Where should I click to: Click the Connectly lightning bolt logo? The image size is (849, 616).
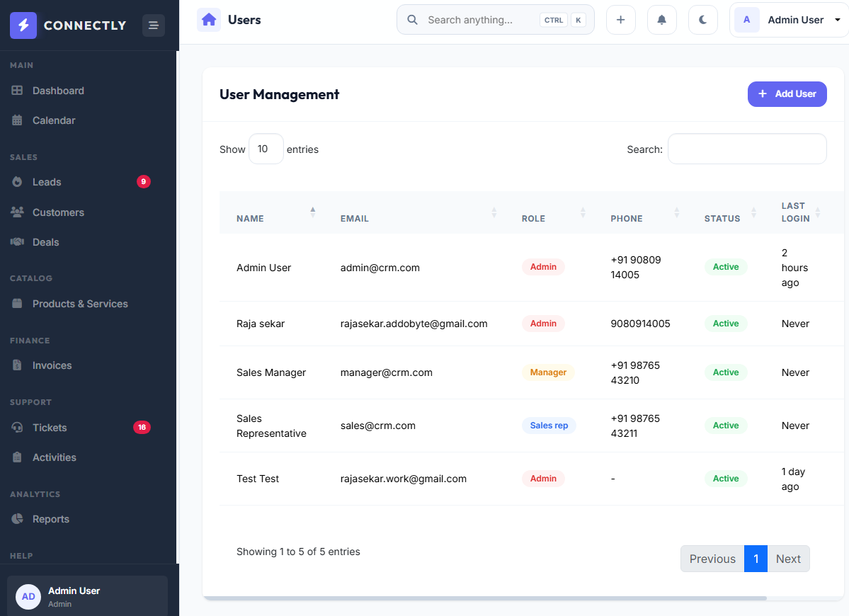tap(23, 25)
